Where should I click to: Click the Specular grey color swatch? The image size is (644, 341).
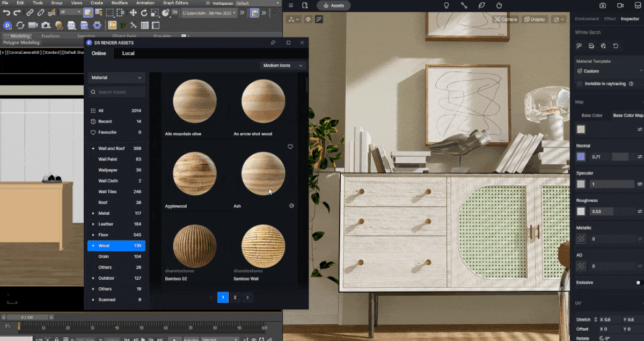point(581,184)
